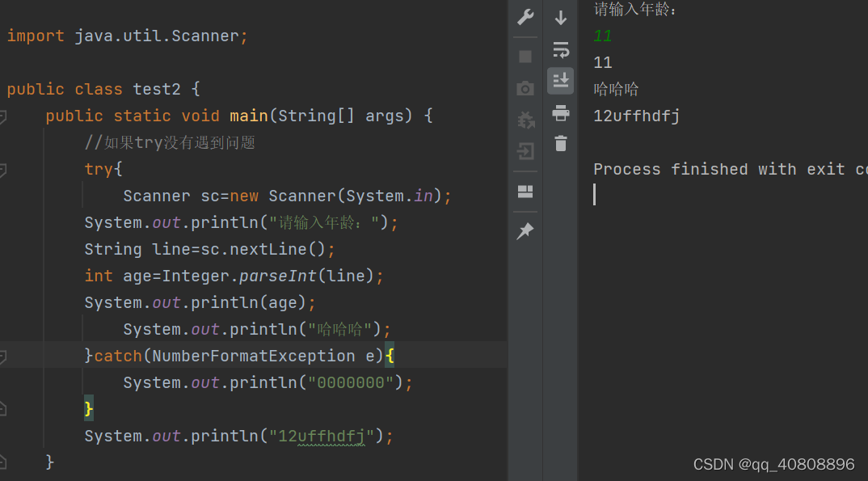Screen dimensions: 868x481
Task: Click the green input 11 in console
Action: point(602,36)
